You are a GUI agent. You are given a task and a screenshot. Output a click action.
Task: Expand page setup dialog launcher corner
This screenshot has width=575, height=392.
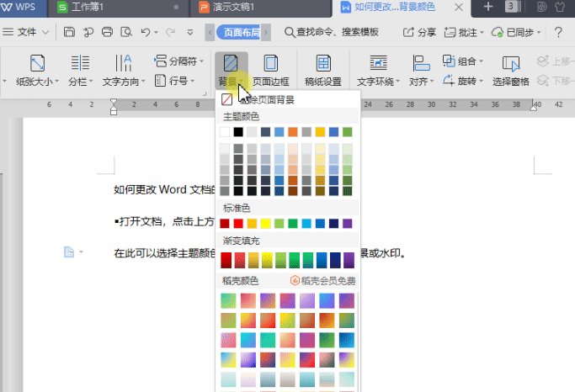[x=205, y=93]
